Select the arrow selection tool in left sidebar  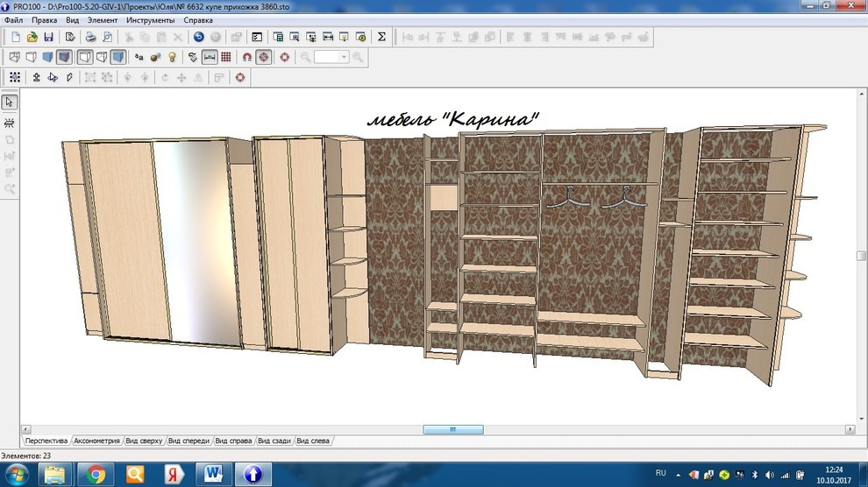(x=10, y=102)
